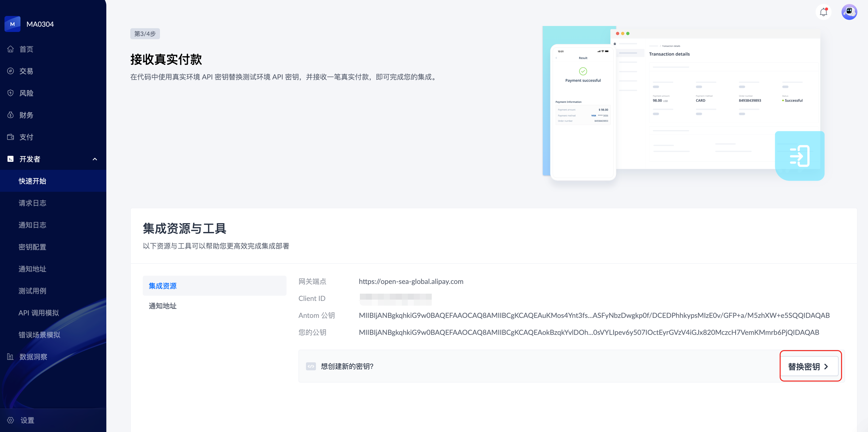This screenshot has height=432, width=868.
Task: Open 请求日志 in the sidebar
Action: click(32, 203)
